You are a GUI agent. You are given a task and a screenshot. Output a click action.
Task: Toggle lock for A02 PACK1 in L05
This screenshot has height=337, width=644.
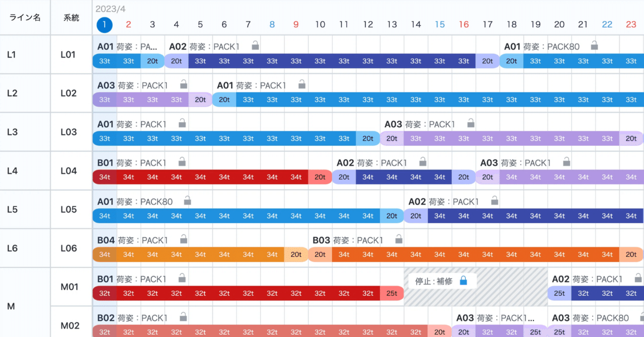point(495,201)
